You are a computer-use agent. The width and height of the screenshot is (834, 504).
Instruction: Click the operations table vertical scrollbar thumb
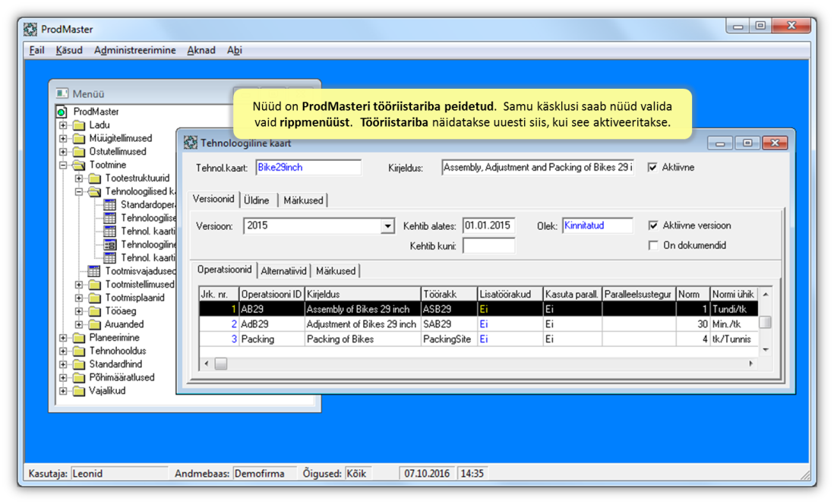[766, 322]
